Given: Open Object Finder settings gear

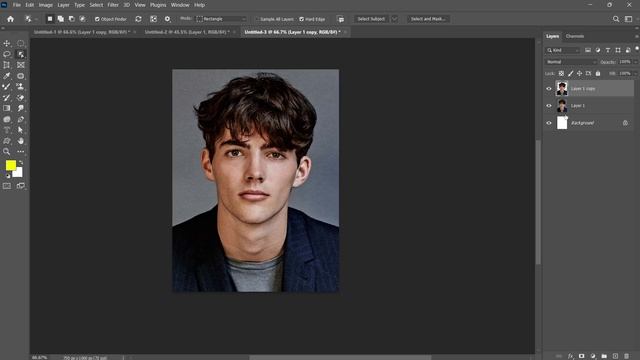Looking at the screenshot, I should click(167, 19).
